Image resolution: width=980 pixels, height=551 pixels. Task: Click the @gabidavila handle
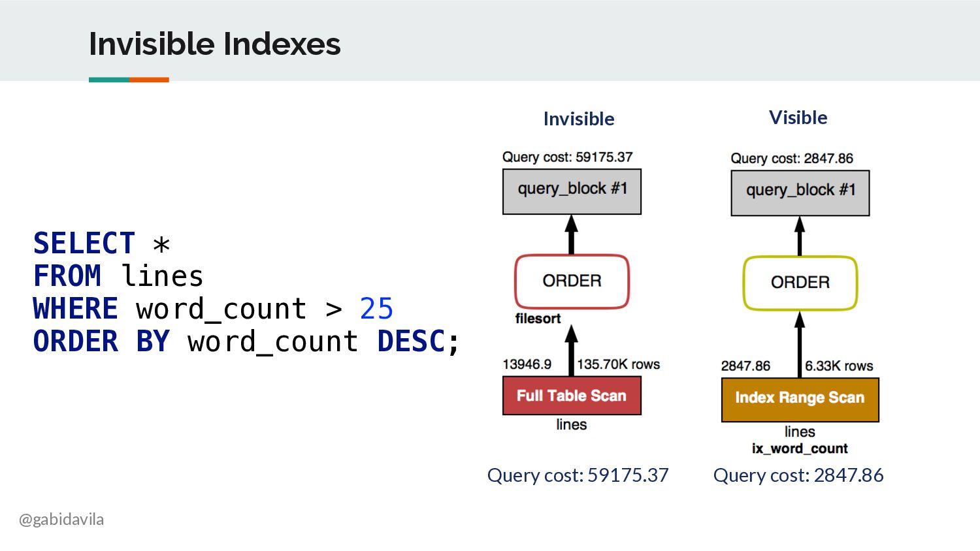(x=61, y=520)
